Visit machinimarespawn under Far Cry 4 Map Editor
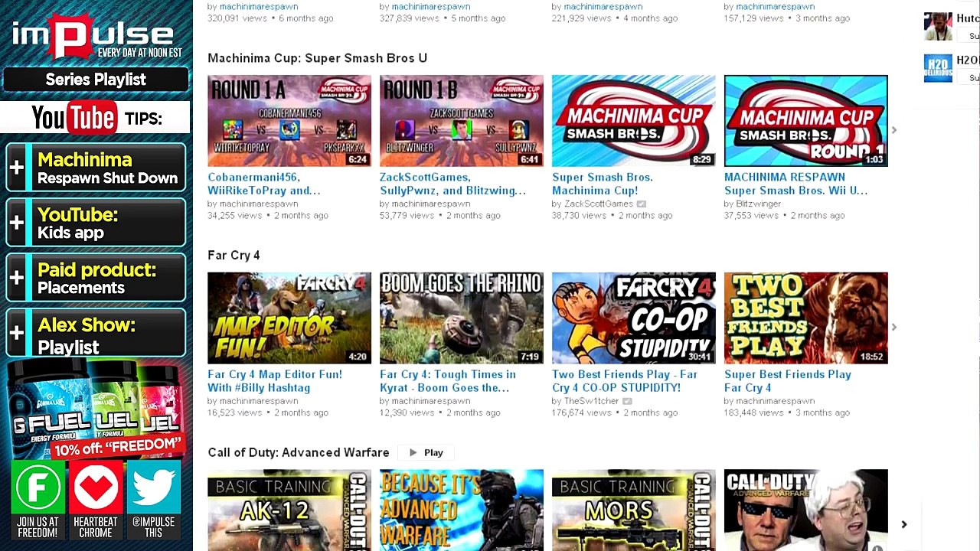 pyautogui.click(x=259, y=402)
